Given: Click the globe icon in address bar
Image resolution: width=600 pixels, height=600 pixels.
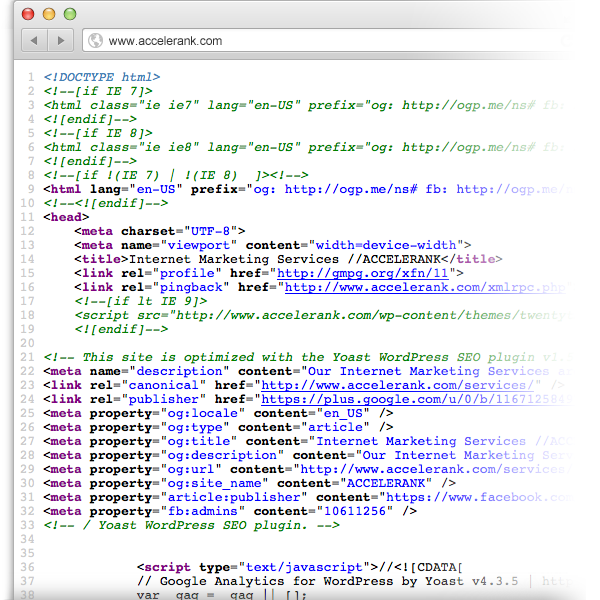Looking at the screenshot, I should pyautogui.click(x=95, y=41).
